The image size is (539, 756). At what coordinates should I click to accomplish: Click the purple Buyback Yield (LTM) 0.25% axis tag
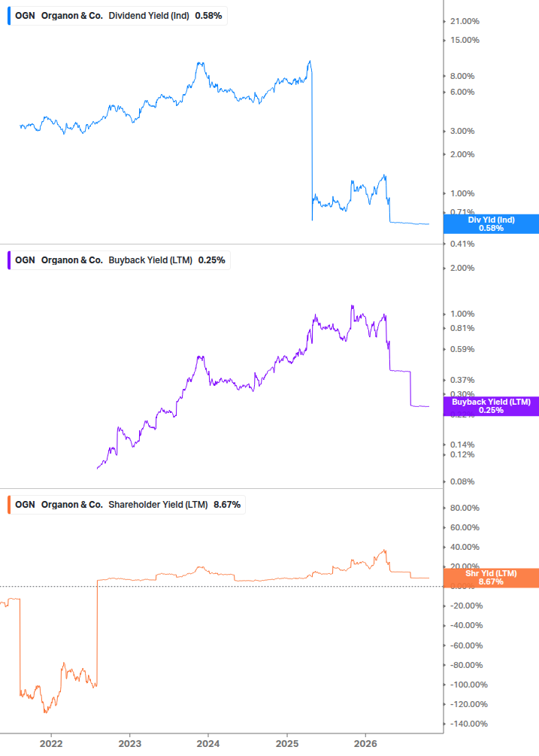tap(491, 406)
